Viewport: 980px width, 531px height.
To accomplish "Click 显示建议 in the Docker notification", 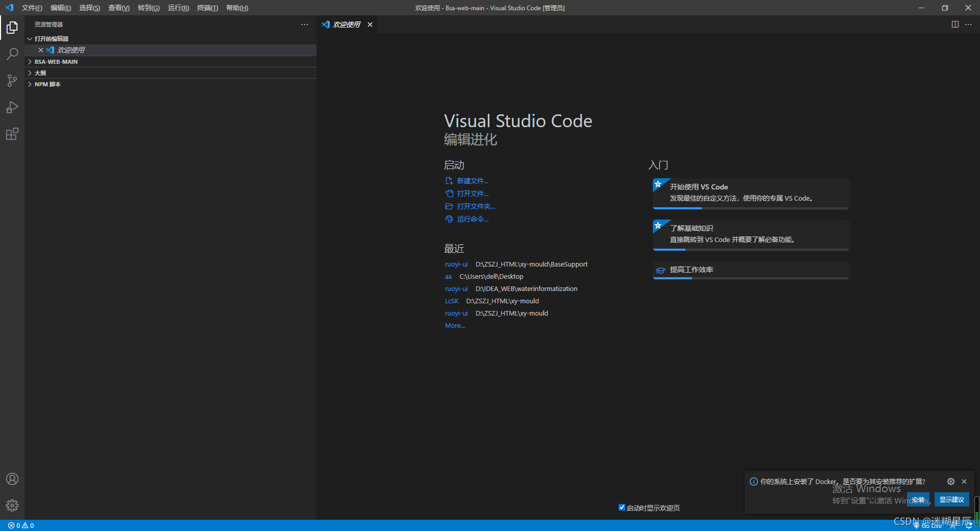I will pyautogui.click(x=952, y=500).
